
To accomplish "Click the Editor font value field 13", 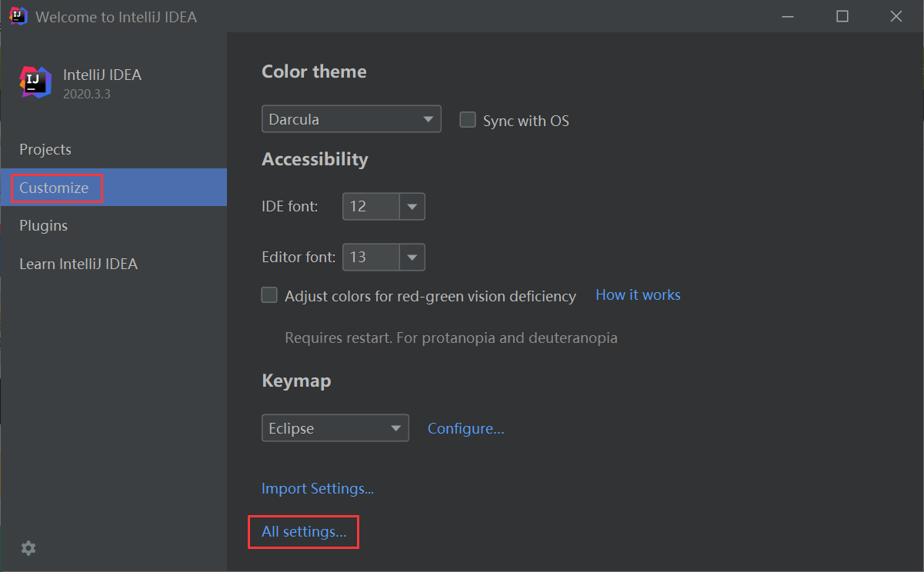I will tap(371, 257).
